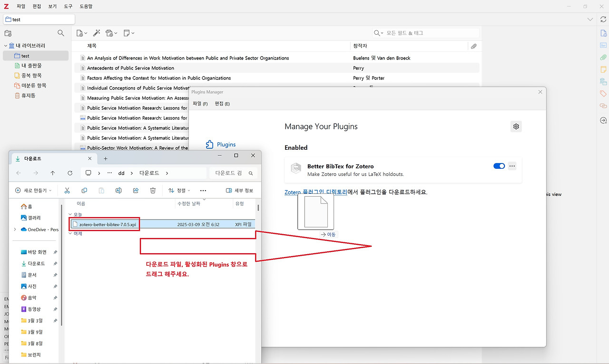This screenshot has width=609, height=364.
Task: Open the libraries and collections pane icon
Action: point(603,82)
